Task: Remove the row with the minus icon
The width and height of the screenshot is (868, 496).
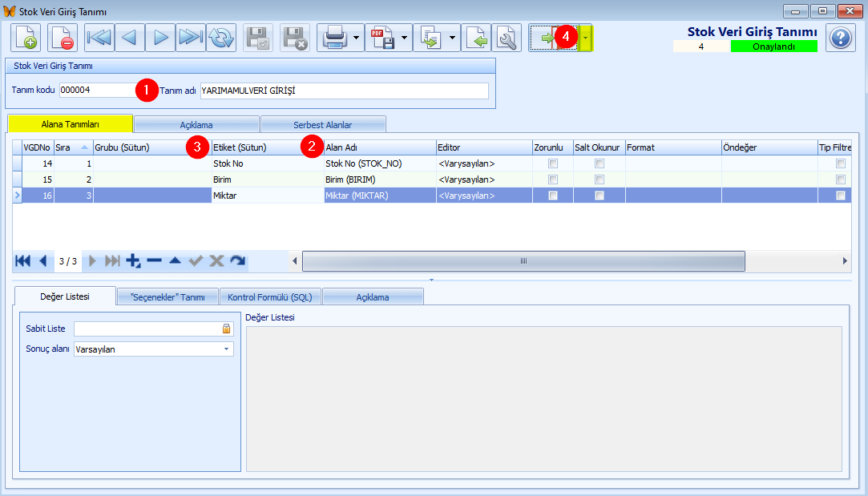Action: pyautogui.click(x=155, y=260)
